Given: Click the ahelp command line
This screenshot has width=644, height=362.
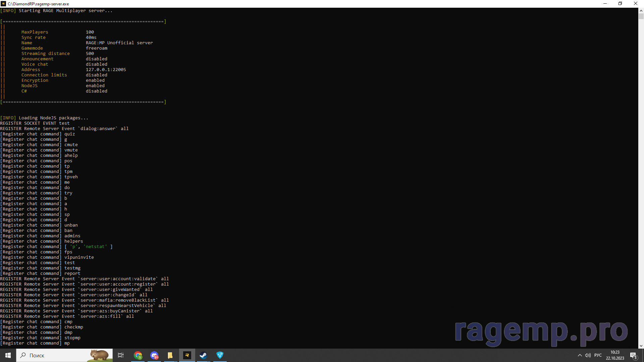Looking at the screenshot, I should pos(39,156).
